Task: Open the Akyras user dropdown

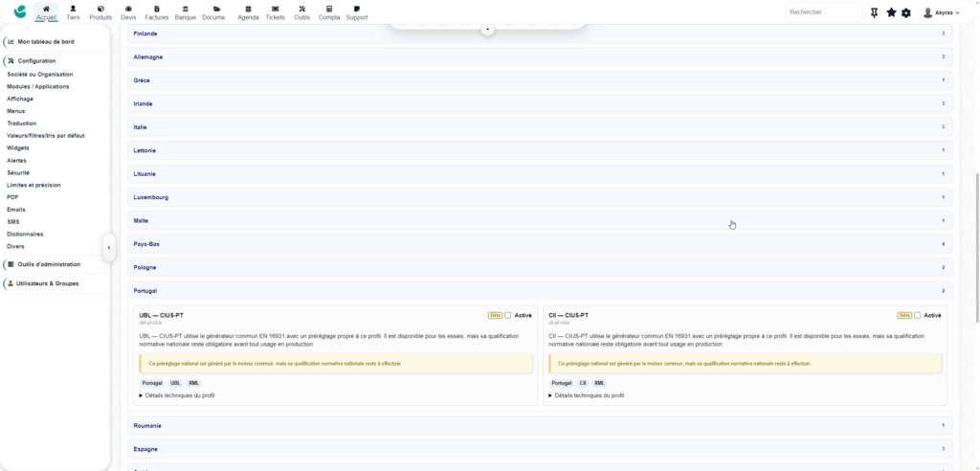Action: point(947,12)
